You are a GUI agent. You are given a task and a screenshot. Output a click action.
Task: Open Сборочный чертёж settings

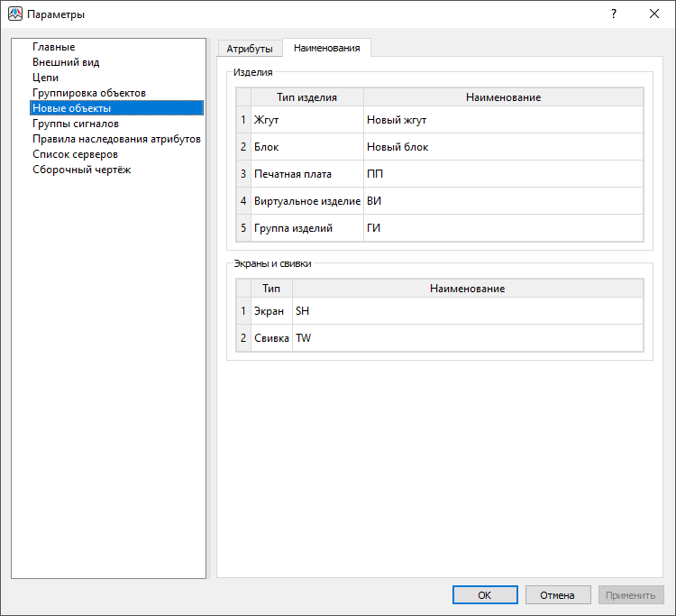point(81,170)
